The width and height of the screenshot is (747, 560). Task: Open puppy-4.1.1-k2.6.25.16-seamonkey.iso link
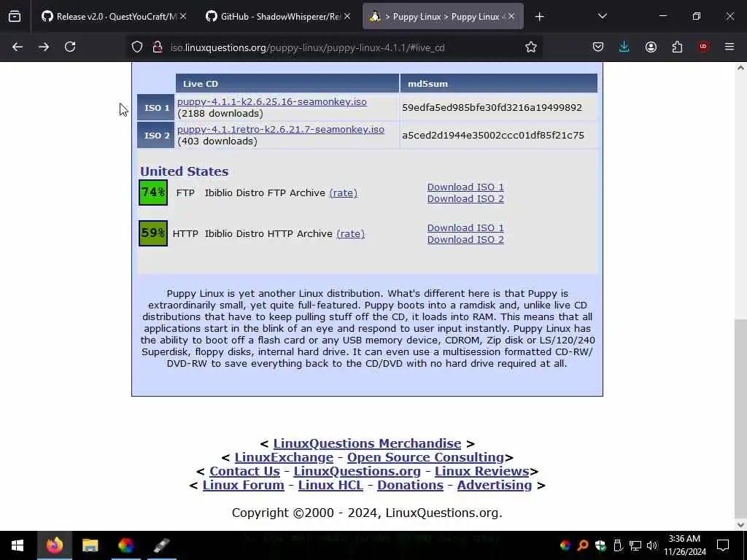[x=272, y=101]
